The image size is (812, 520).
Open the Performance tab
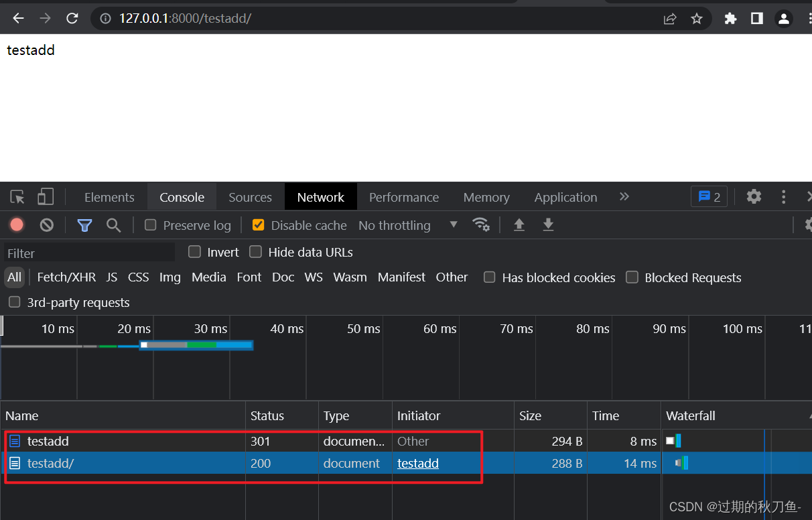pos(404,197)
